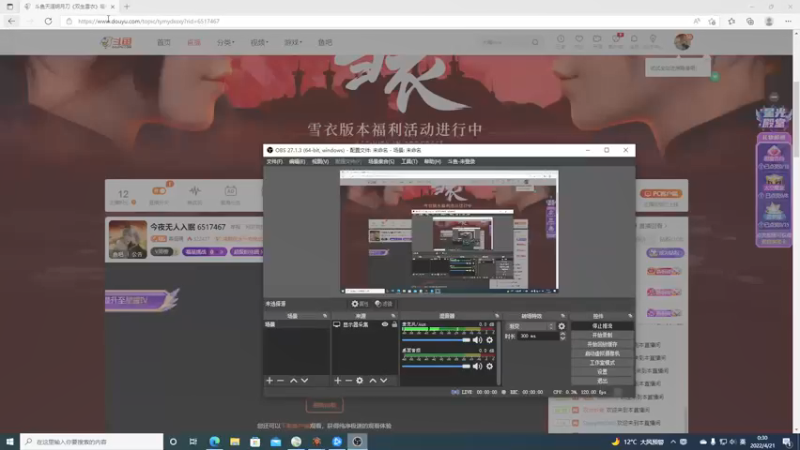The height and width of the screenshot is (450, 800).
Task: Add a new source with the plus icon in Sources panel
Action: (337, 381)
